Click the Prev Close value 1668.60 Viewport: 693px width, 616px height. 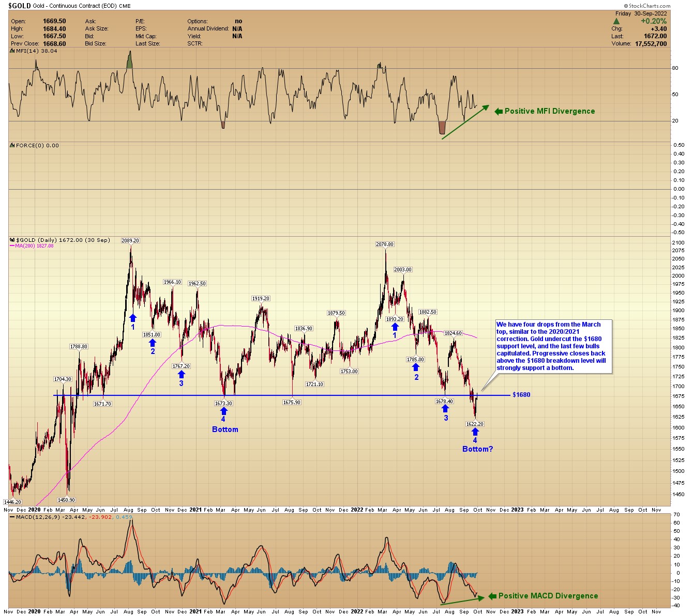click(54, 44)
